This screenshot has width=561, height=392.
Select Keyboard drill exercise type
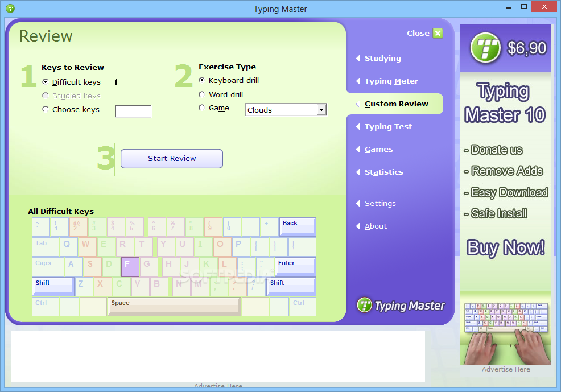(202, 80)
